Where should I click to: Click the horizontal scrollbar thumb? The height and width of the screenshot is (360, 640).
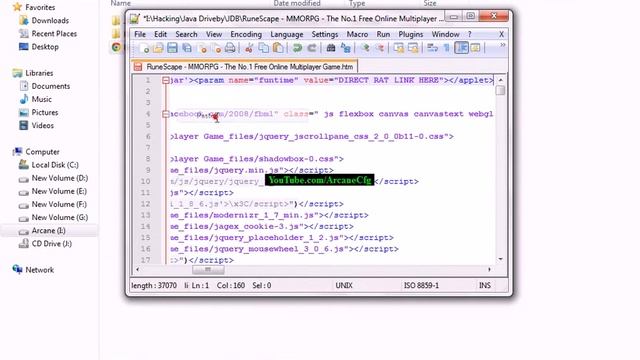tap(208, 269)
